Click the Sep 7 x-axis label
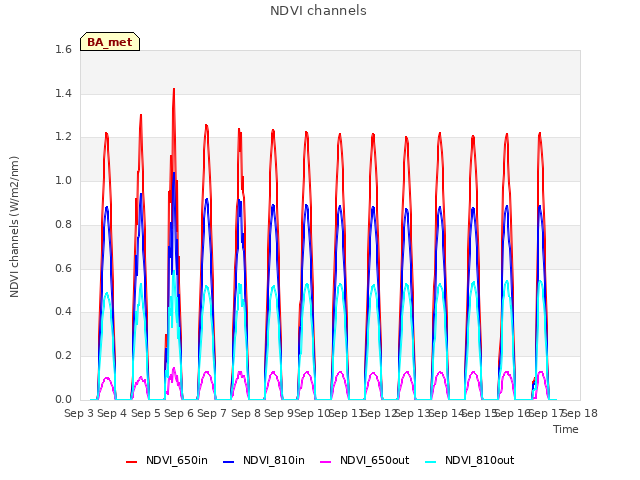The image size is (640, 480). pos(212,413)
